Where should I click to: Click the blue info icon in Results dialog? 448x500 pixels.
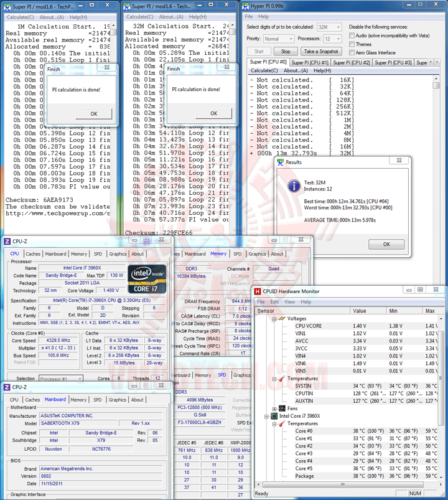point(294,186)
